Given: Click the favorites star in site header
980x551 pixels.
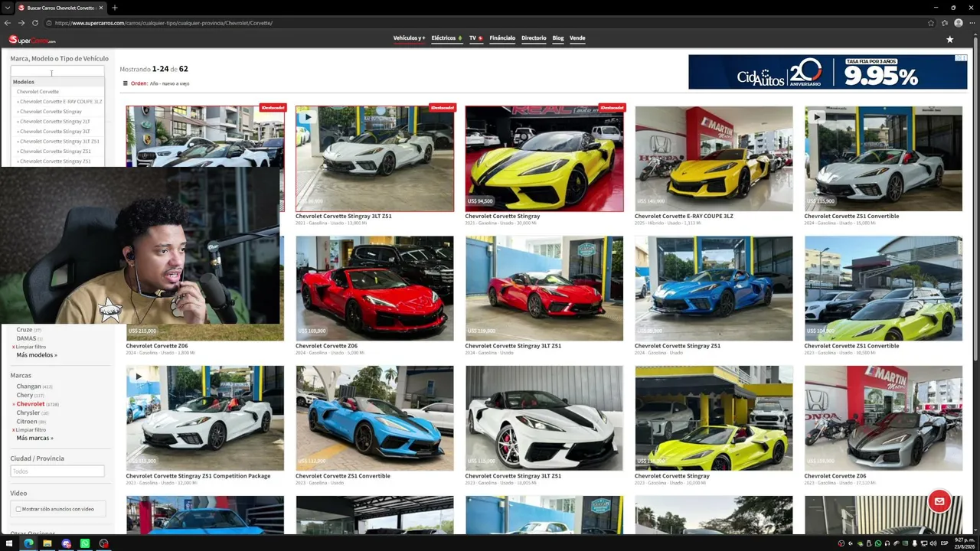Looking at the screenshot, I should point(949,39).
